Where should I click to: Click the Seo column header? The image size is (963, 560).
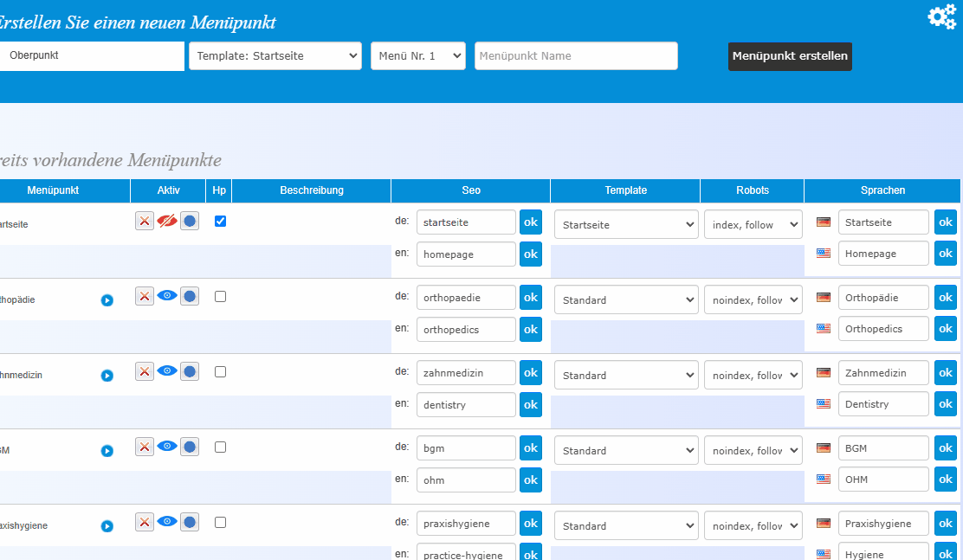470,190
